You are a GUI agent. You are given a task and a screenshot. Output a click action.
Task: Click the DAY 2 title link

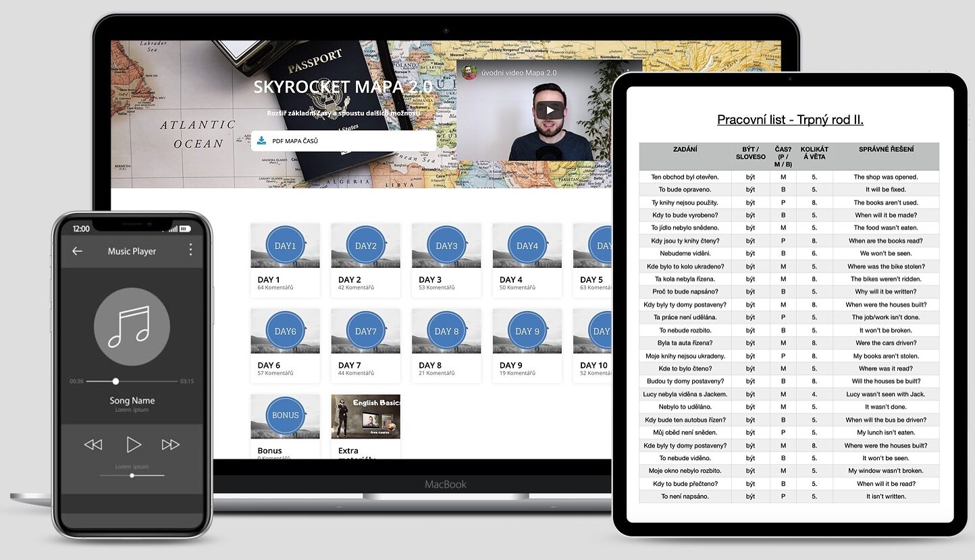coord(350,279)
